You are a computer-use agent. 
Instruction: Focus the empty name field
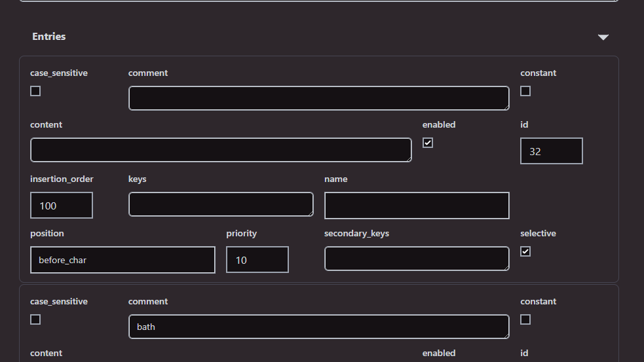(417, 205)
